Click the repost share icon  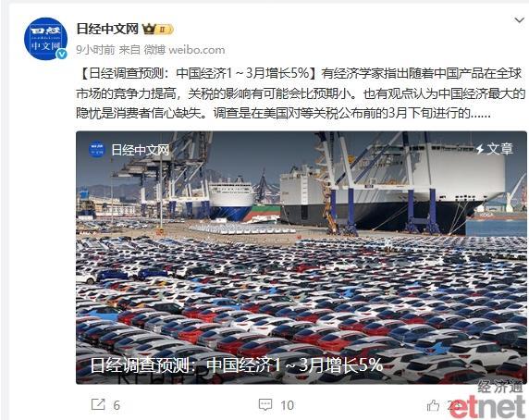[x=98, y=404]
